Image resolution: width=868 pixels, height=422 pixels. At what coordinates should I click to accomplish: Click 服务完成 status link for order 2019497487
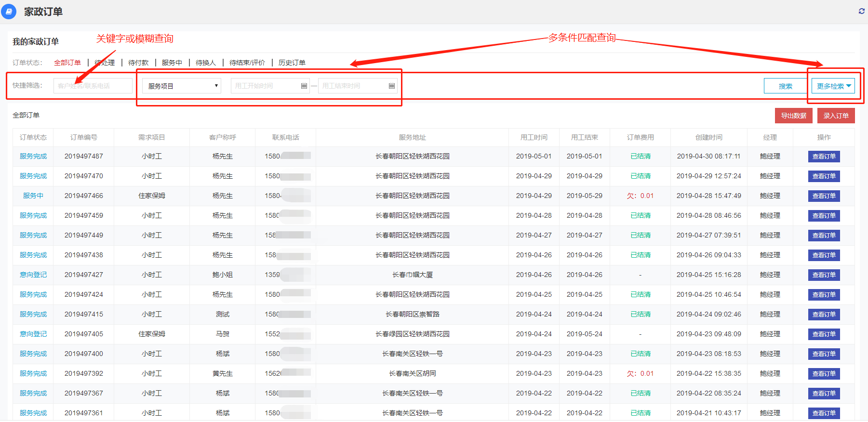[33, 156]
